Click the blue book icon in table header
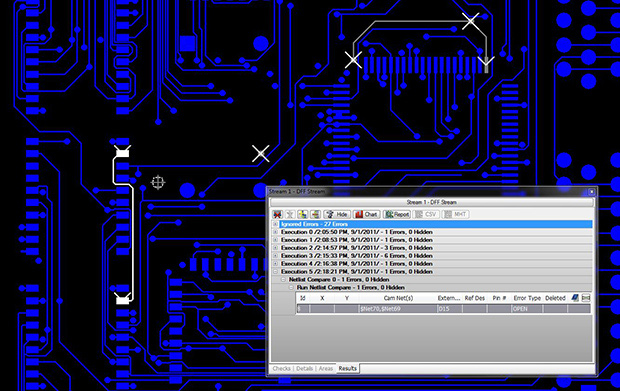 click(x=575, y=298)
